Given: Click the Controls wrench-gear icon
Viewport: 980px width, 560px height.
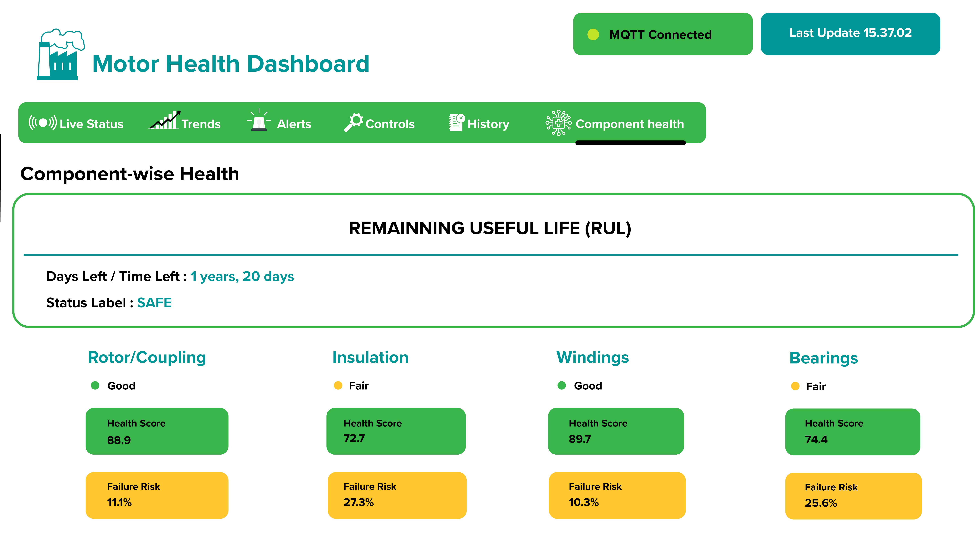Looking at the screenshot, I should 353,122.
